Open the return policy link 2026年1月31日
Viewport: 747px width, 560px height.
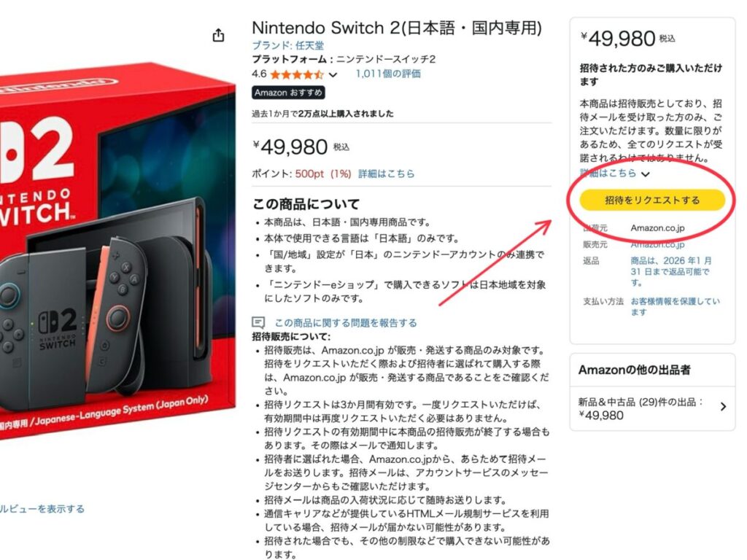pos(671,271)
